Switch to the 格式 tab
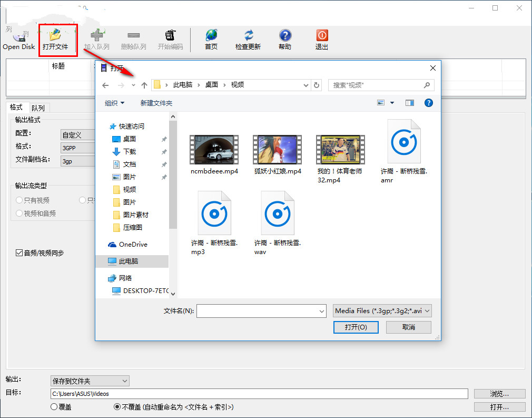 (x=16, y=108)
